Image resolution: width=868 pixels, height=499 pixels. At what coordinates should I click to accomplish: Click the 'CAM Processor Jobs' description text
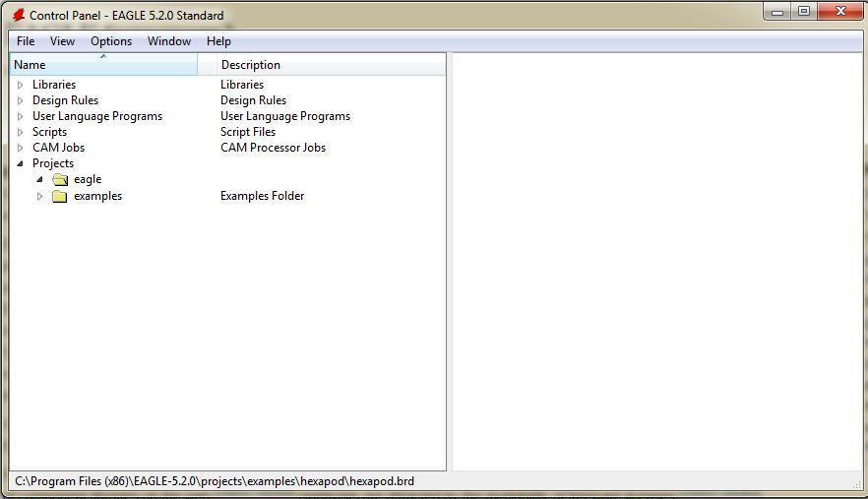pos(273,148)
